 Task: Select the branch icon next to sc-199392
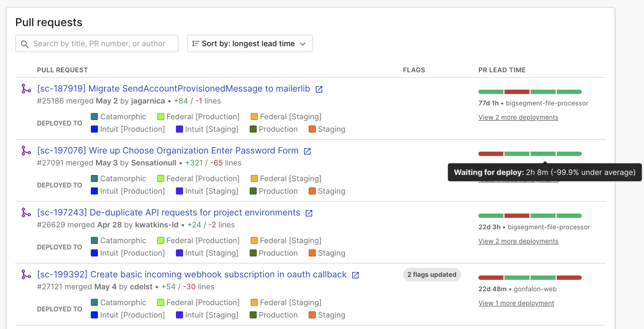tap(26, 274)
